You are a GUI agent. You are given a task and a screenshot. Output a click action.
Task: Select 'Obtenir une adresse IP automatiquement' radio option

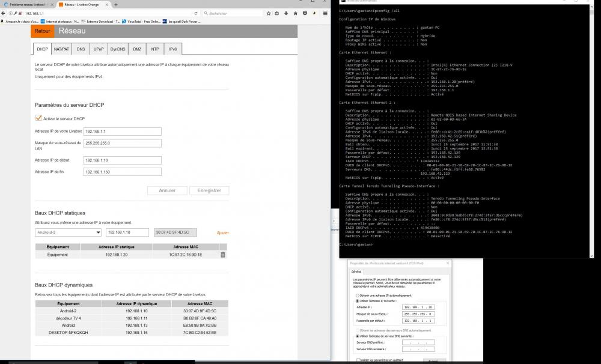pos(358,296)
